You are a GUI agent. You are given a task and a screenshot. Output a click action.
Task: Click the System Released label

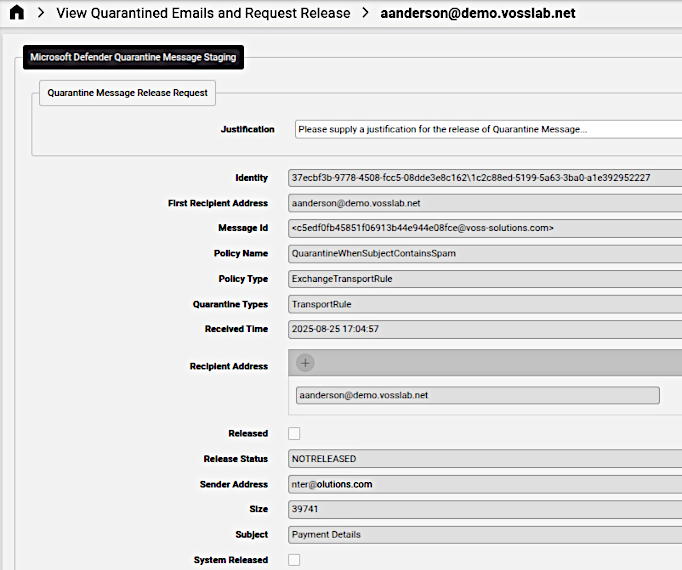click(x=231, y=560)
